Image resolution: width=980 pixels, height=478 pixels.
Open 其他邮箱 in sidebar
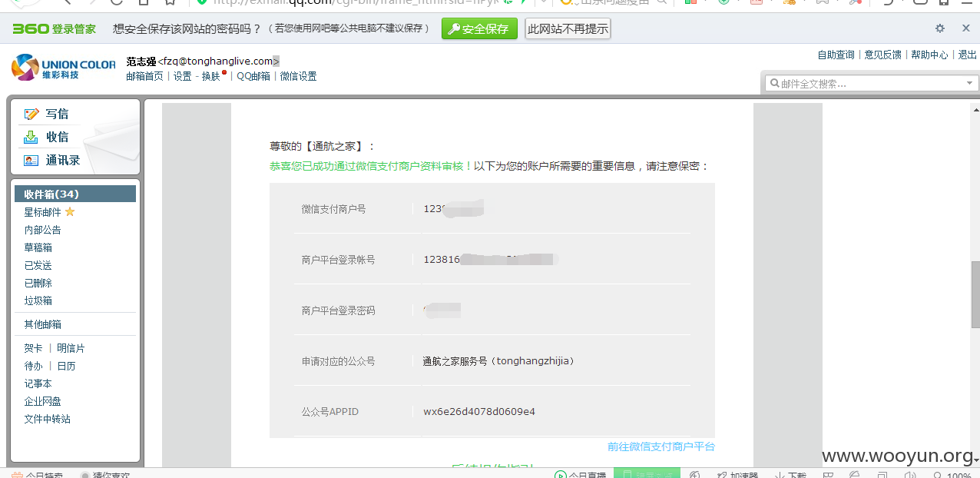42,324
